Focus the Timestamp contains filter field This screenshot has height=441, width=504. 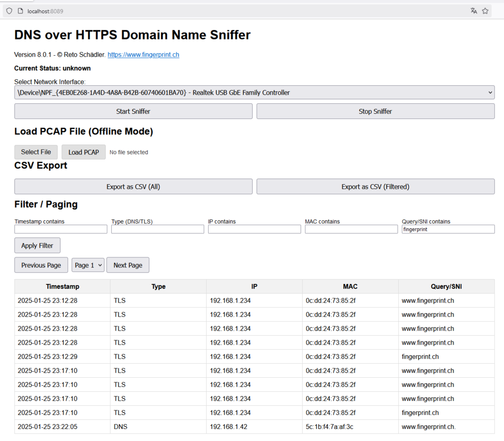pos(61,229)
